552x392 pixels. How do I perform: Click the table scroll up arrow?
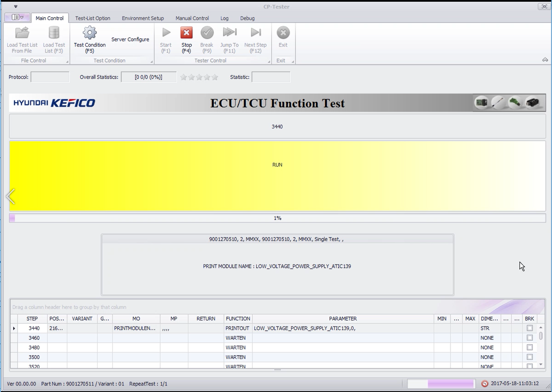pyautogui.click(x=541, y=327)
